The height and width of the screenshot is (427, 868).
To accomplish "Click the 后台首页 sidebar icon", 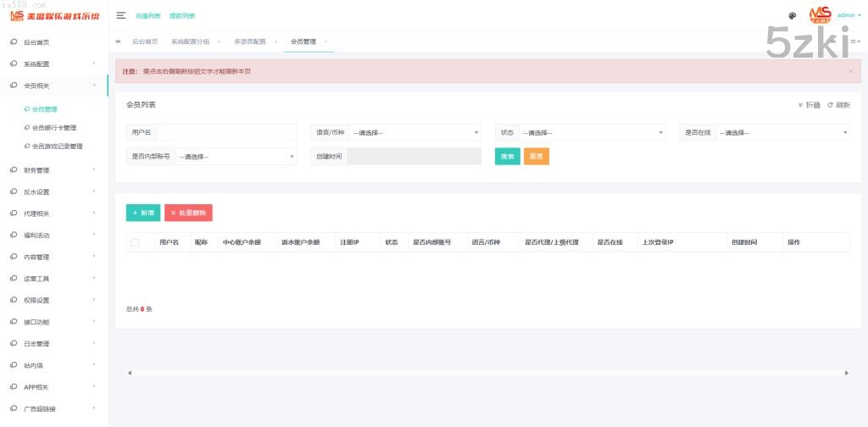I will click(14, 42).
